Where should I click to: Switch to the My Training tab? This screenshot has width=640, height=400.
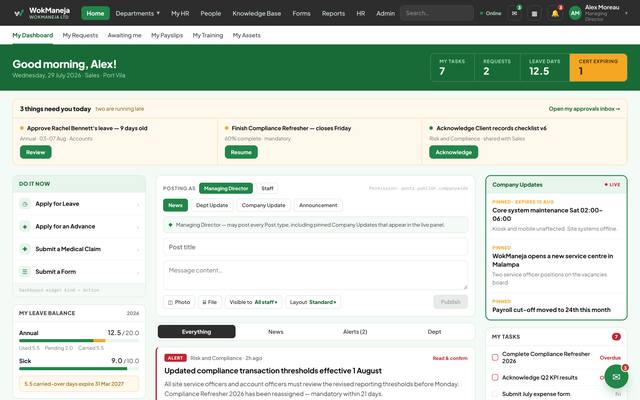208,36
